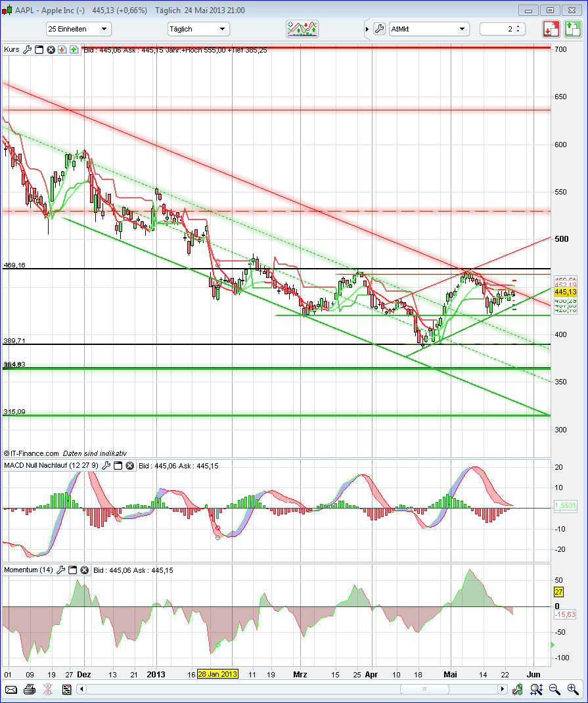Increase the order quantity with the stepper
This screenshot has width=588, height=703.
click(518, 26)
